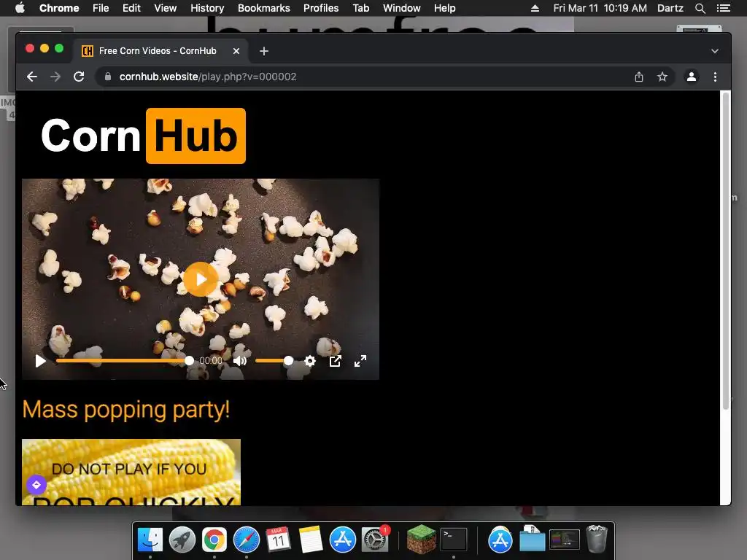This screenshot has height=560, width=747.
Task: Click the Dartz user name
Action: pos(670,8)
